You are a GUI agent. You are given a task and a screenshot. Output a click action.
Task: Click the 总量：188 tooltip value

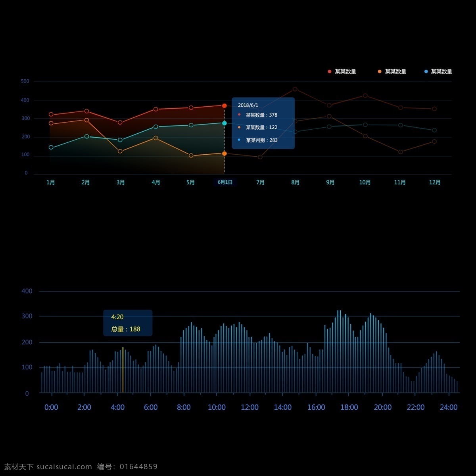click(126, 329)
